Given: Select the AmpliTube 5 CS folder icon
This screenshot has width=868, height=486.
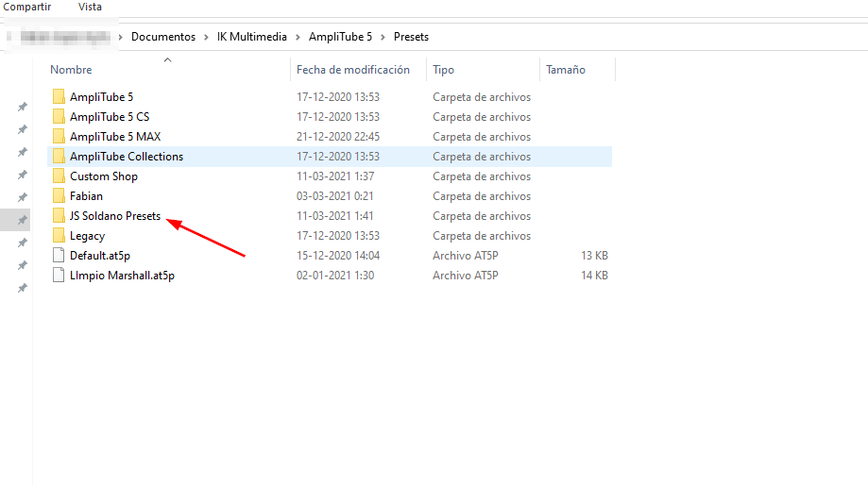Looking at the screenshot, I should coord(59,117).
